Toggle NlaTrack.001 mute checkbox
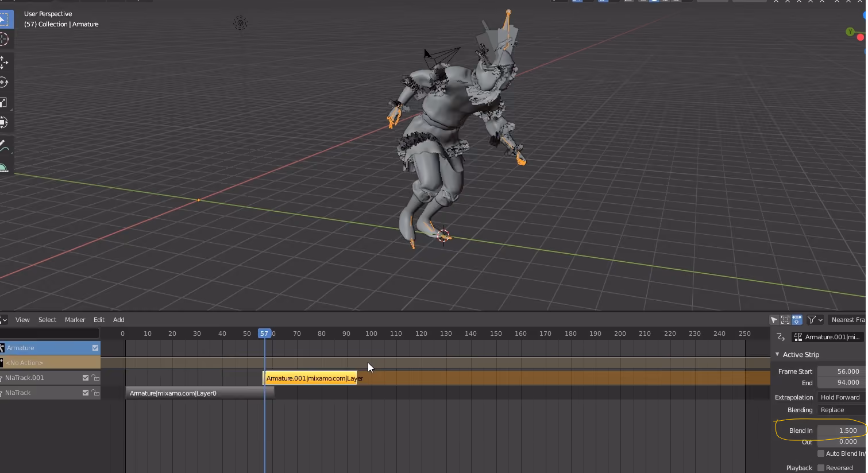Image resolution: width=868 pixels, height=473 pixels. pos(86,378)
